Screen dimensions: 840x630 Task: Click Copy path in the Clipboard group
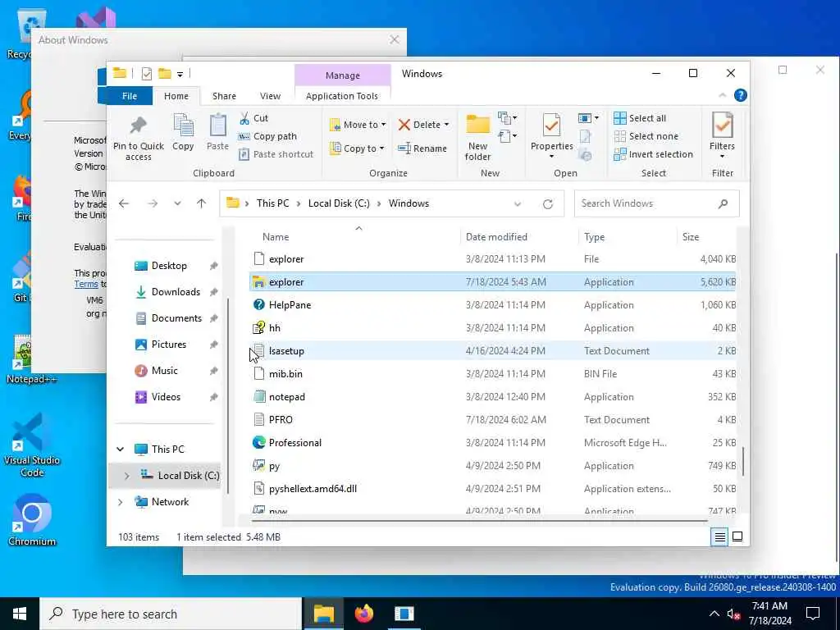(267, 136)
